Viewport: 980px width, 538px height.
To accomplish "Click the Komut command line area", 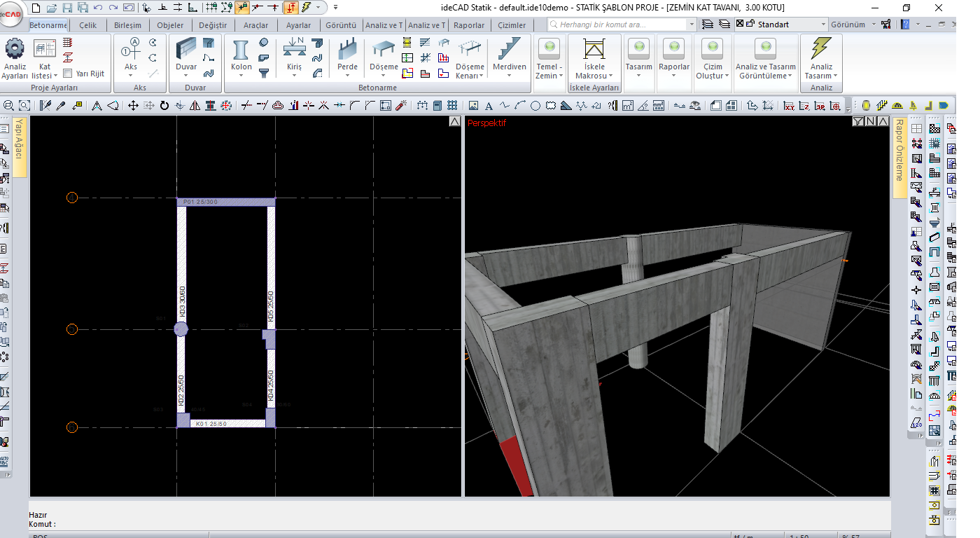I will click(x=459, y=524).
